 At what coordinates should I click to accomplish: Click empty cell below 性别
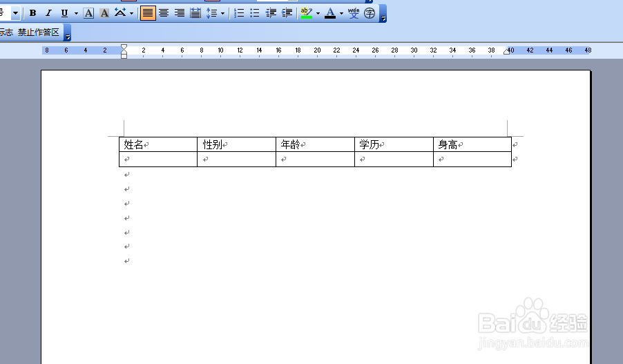(x=236, y=159)
